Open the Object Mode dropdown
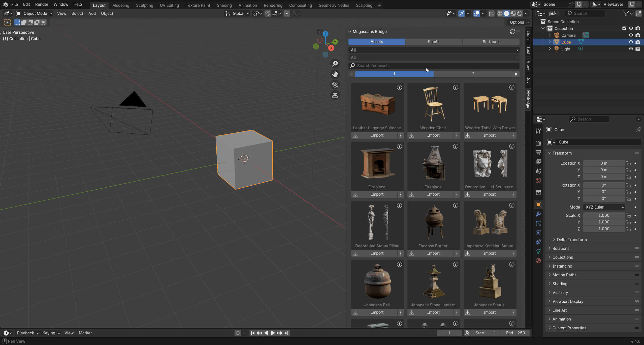644x345 pixels. 34,13
